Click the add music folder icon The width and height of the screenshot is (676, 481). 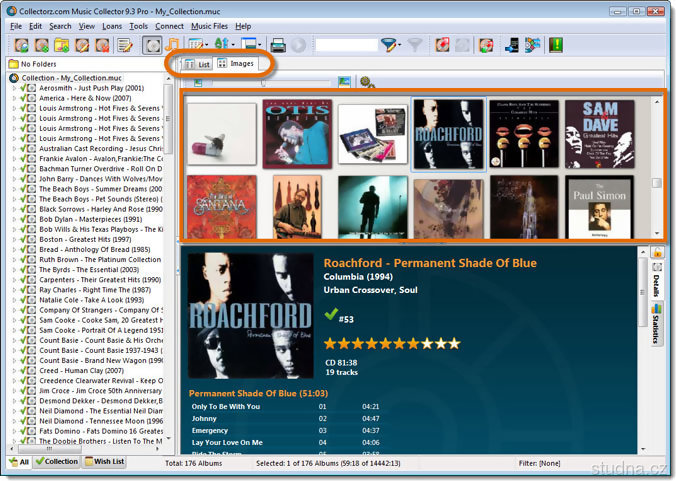coord(62,45)
